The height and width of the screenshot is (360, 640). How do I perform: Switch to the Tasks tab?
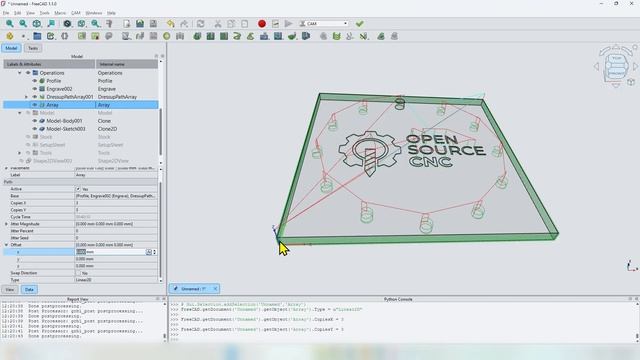pyautogui.click(x=33, y=48)
